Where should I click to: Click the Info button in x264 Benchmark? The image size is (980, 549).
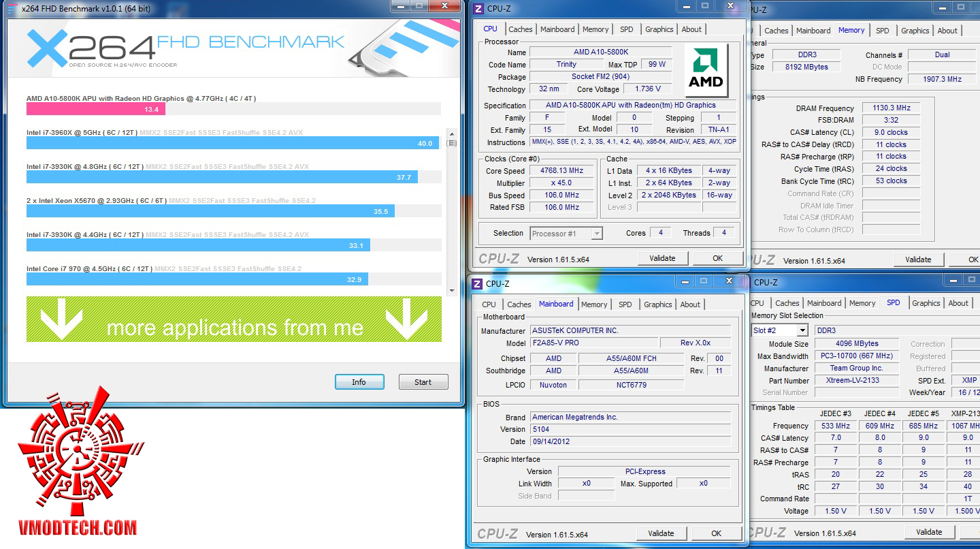(359, 382)
